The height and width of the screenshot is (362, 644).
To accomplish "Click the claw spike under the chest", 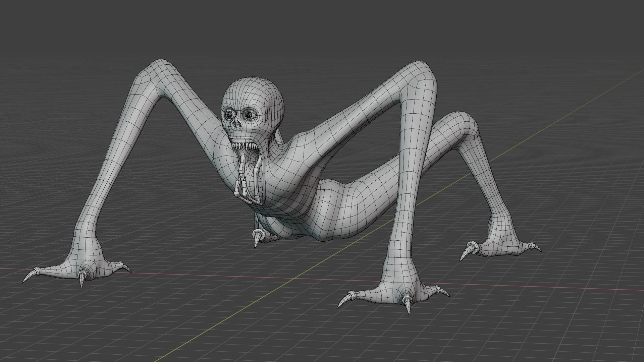I will (257, 238).
